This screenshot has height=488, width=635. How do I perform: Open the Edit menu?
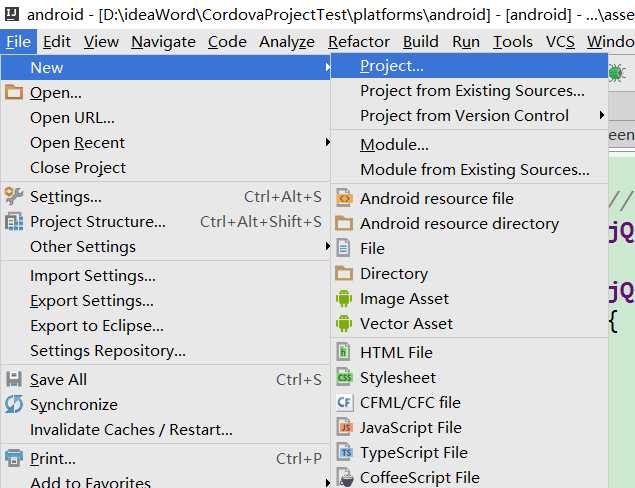click(57, 42)
